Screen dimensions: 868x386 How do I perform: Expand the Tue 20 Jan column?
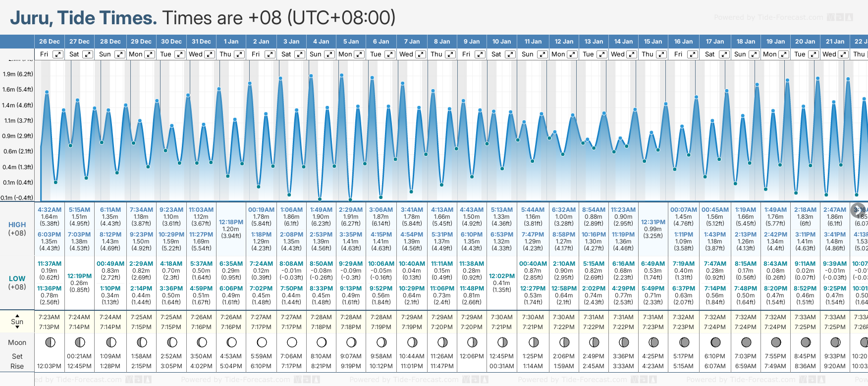coord(814,54)
